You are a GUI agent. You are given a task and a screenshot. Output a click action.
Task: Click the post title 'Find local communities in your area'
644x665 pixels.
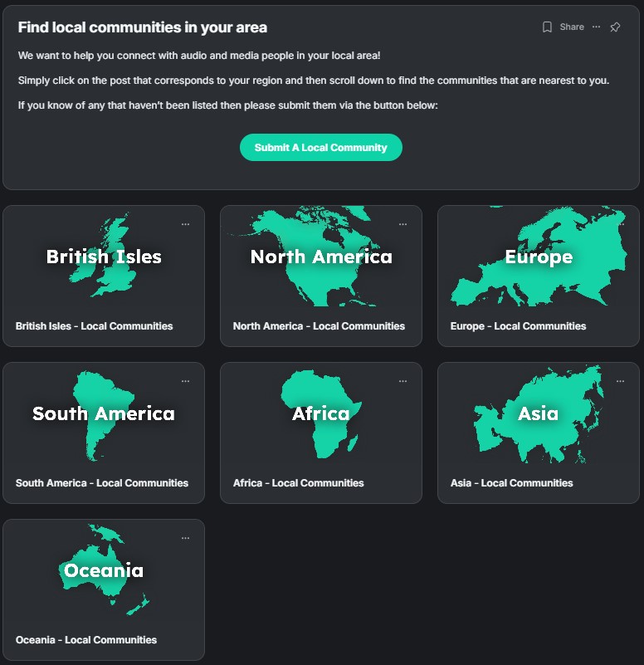coord(143,27)
